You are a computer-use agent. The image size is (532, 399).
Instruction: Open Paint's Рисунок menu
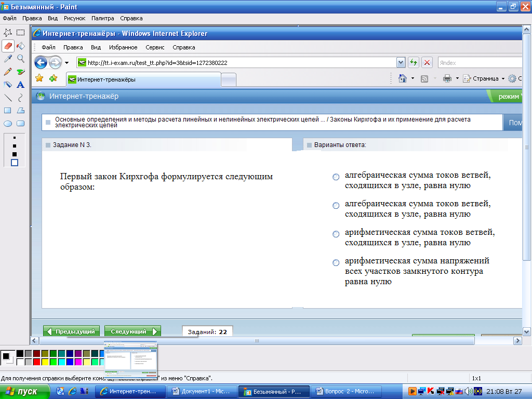point(75,18)
